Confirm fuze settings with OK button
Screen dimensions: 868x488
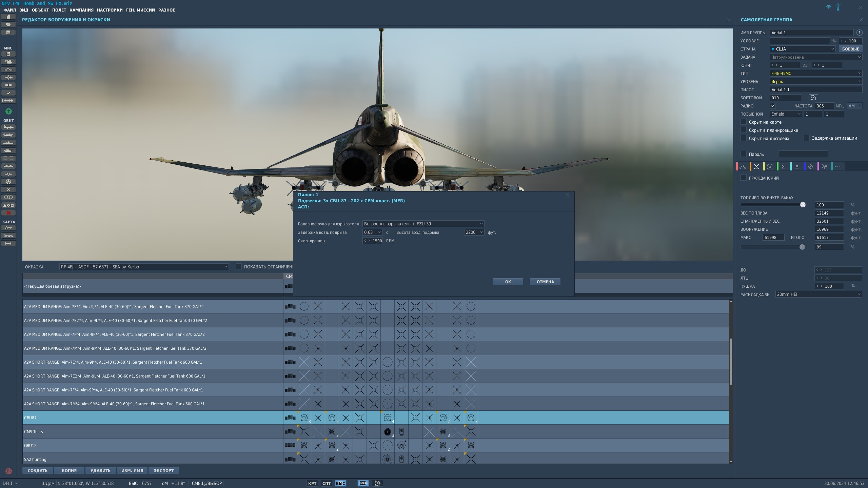508,282
